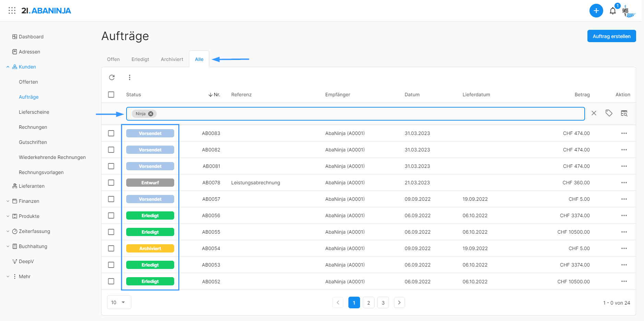
Task: Open actions menu for order AB0082
Action: coord(624,150)
